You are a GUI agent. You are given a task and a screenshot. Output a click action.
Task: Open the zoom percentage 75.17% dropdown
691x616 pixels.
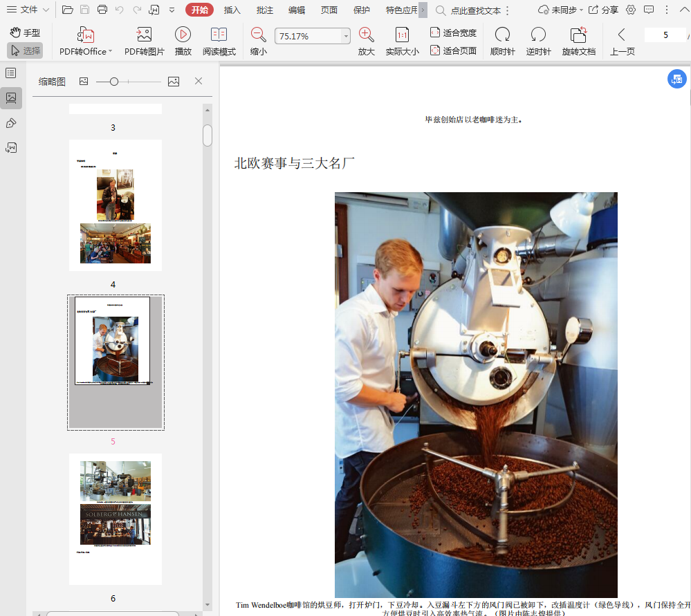(x=346, y=36)
